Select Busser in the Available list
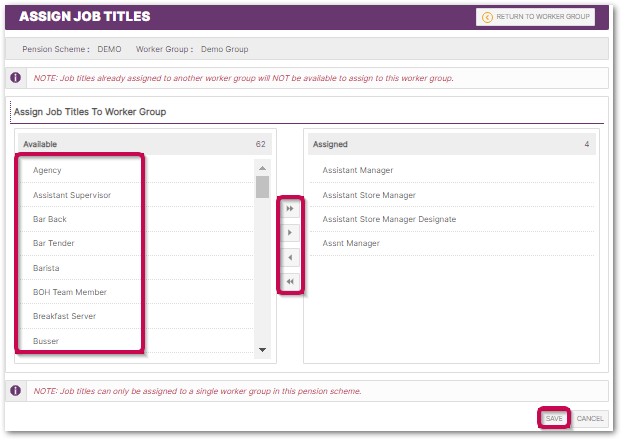The height and width of the screenshot is (440, 622). coord(46,341)
